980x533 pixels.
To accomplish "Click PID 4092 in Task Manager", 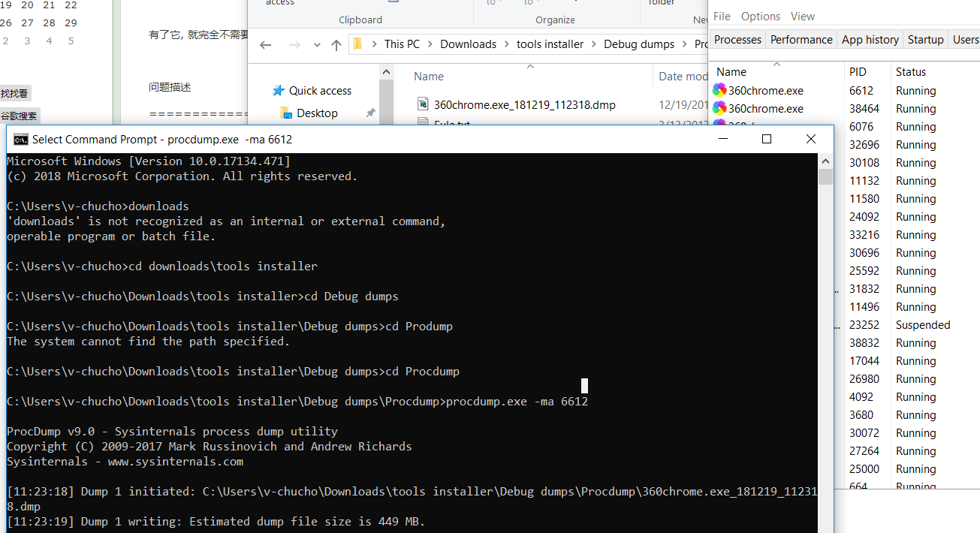I will tap(861, 397).
